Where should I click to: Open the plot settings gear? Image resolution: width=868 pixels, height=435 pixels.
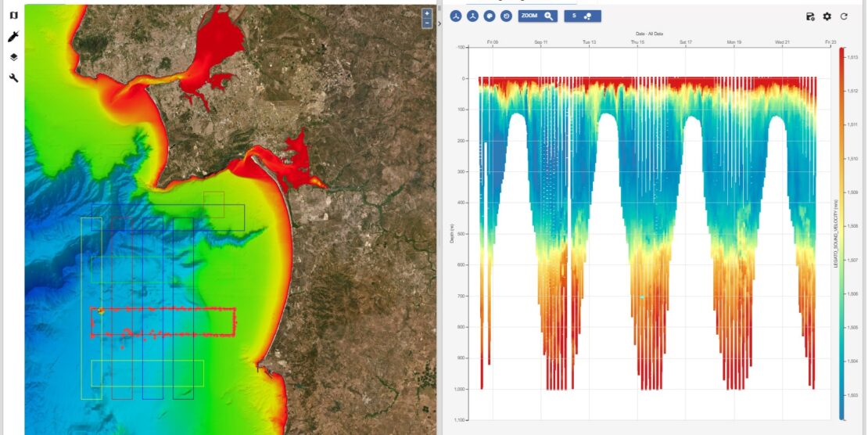click(827, 16)
